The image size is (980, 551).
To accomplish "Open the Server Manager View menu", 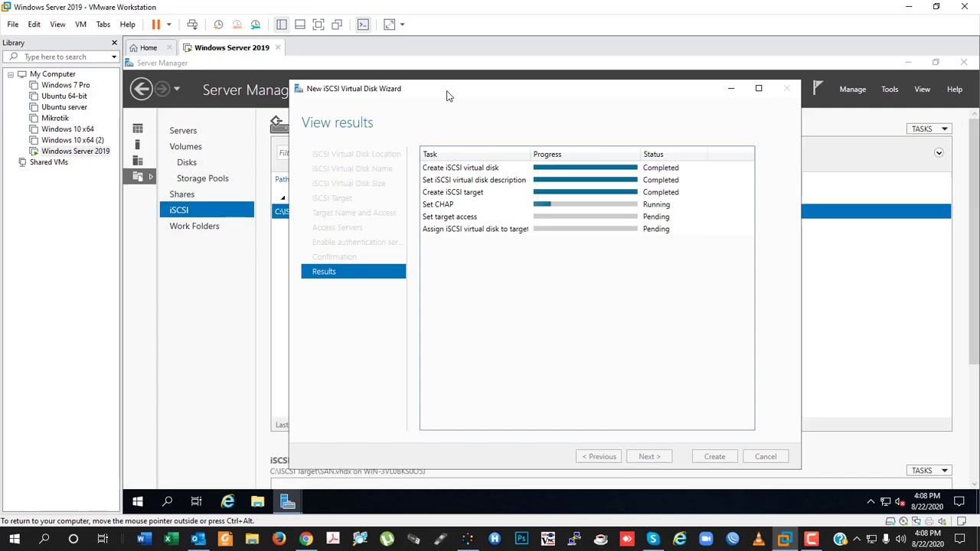I will pos(922,90).
